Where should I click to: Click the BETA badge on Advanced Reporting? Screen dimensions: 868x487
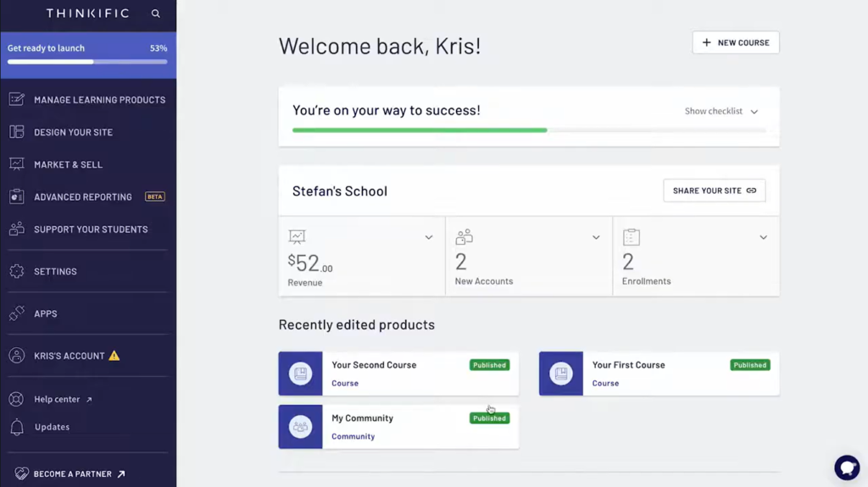click(155, 196)
